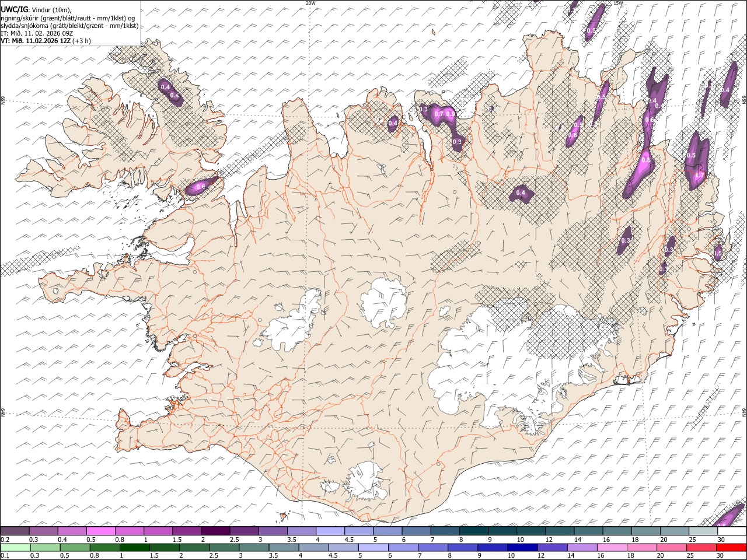Click the white upper swatch above label 30
Image resolution: width=747 pixels, height=560 pixels.
coord(731,531)
